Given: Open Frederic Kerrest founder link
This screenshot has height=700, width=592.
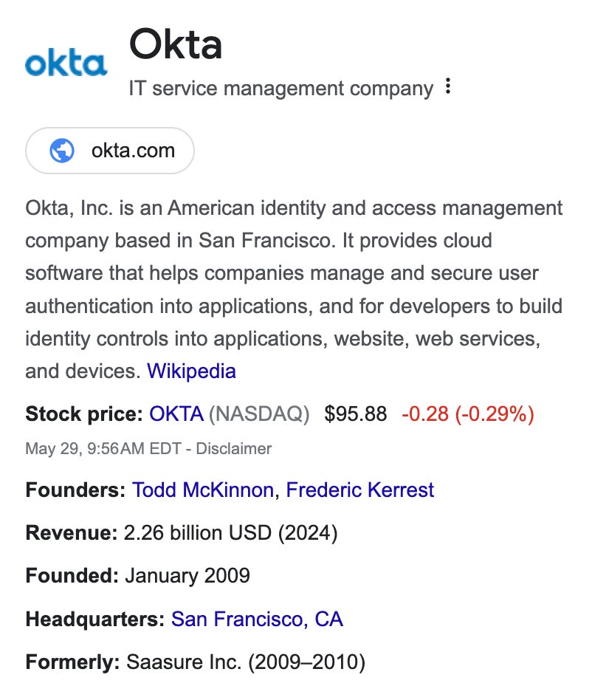Looking at the screenshot, I should (359, 490).
